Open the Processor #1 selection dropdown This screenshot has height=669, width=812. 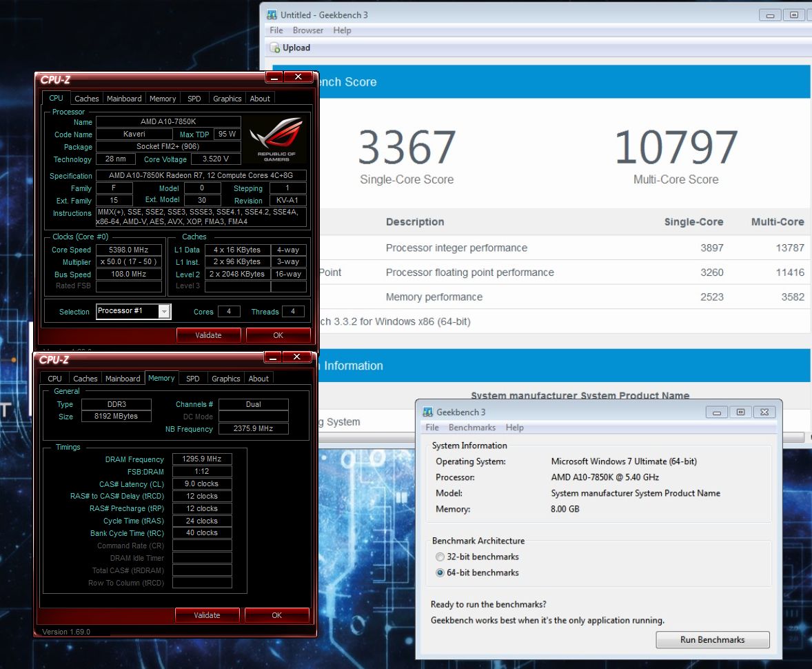click(x=164, y=312)
